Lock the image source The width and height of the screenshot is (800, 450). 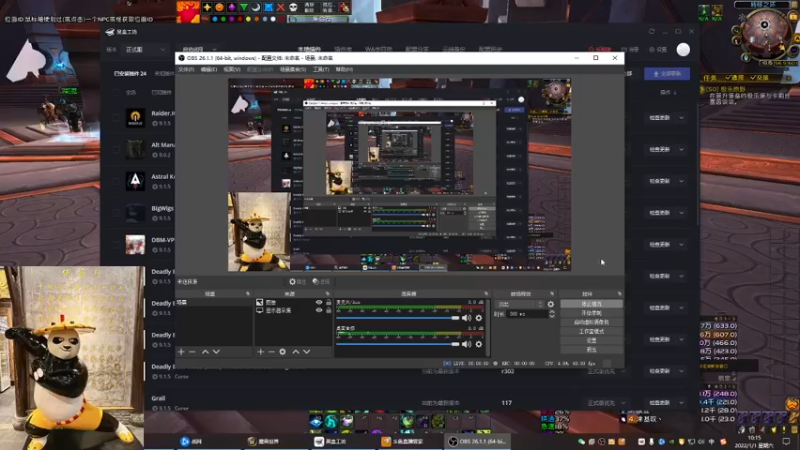pyautogui.click(x=328, y=303)
